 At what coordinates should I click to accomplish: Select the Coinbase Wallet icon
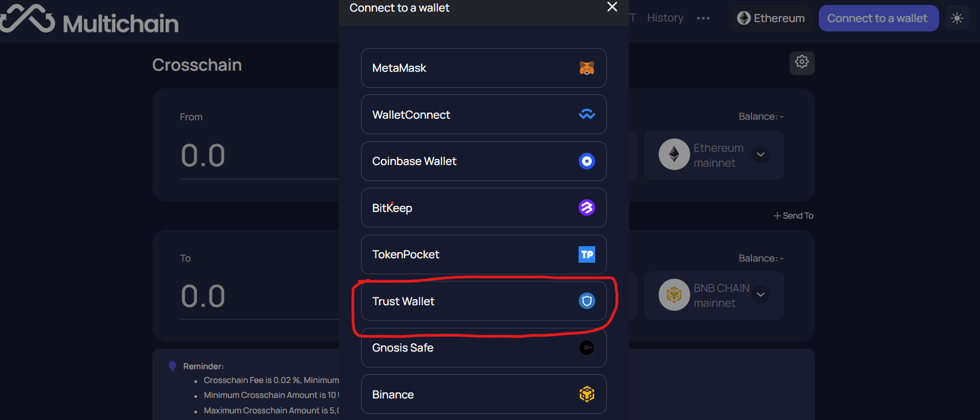[x=587, y=161]
